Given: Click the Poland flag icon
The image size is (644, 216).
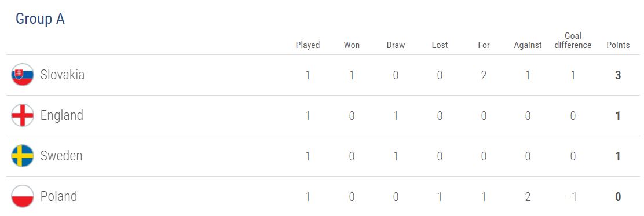Looking at the screenshot, I should (x=23, y=196).
